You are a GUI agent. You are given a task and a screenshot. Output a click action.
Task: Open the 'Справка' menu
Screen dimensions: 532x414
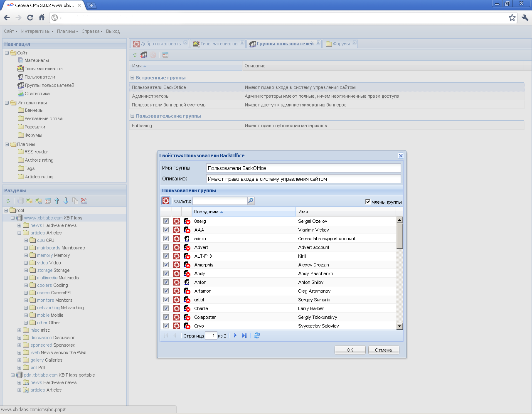click(92, 31)
